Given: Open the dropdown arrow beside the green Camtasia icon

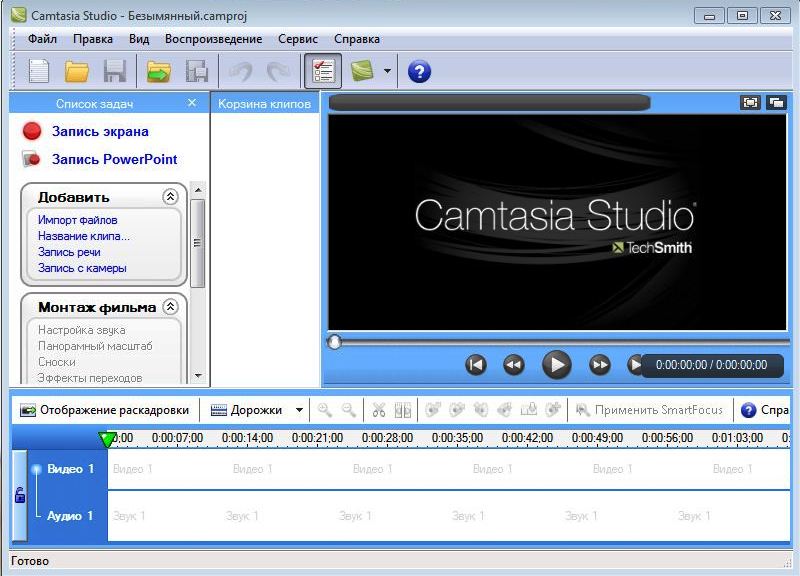Looking at the screenshot, I should coord(387,71).
